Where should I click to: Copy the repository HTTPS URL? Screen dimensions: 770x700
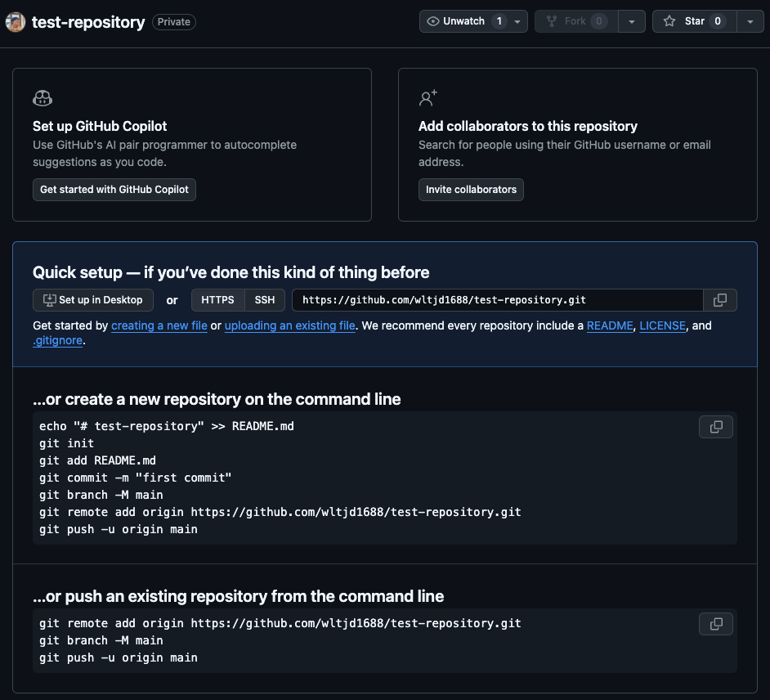[x=719, y=300]
